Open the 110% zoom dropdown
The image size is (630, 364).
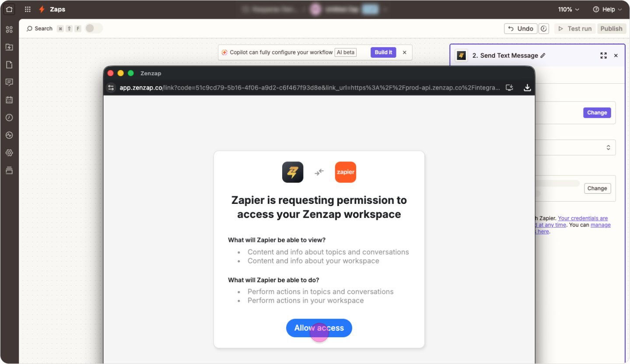pyautogui.click(x=569, y=9)
